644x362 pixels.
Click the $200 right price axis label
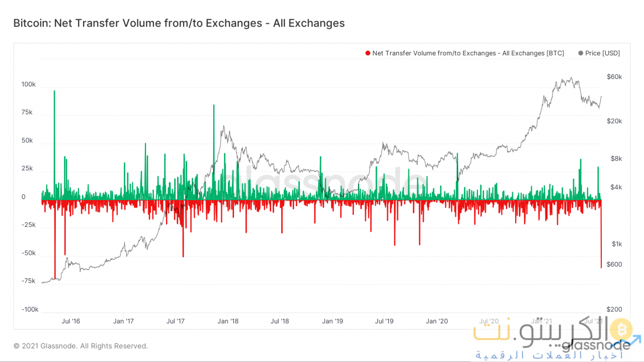pos(614,310)
